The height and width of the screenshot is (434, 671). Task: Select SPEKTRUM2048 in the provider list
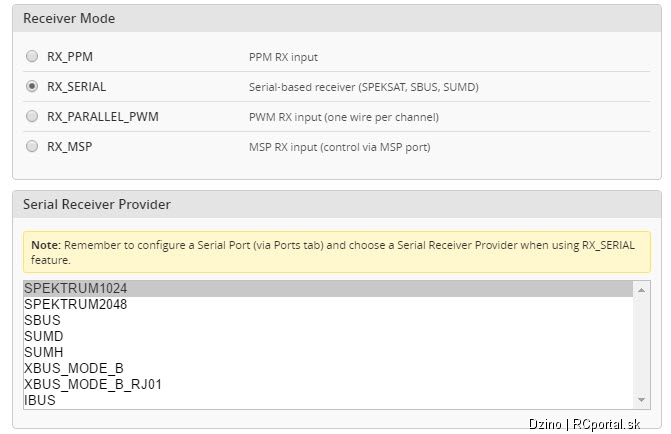click(328, 304)
